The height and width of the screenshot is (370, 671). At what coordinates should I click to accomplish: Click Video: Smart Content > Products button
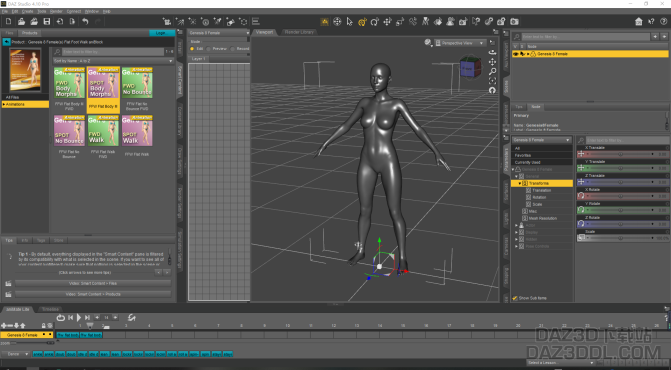click(93, 294)
